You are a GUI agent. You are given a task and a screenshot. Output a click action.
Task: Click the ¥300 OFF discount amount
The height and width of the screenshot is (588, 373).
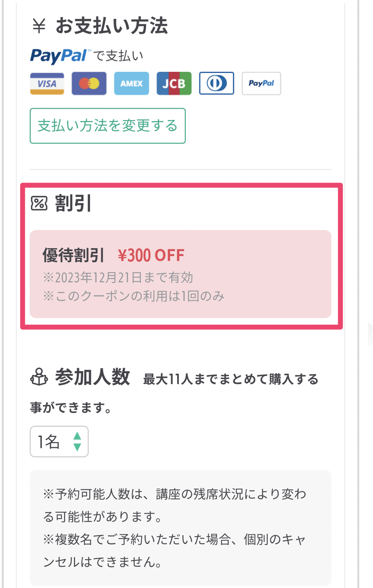(151, 256)
